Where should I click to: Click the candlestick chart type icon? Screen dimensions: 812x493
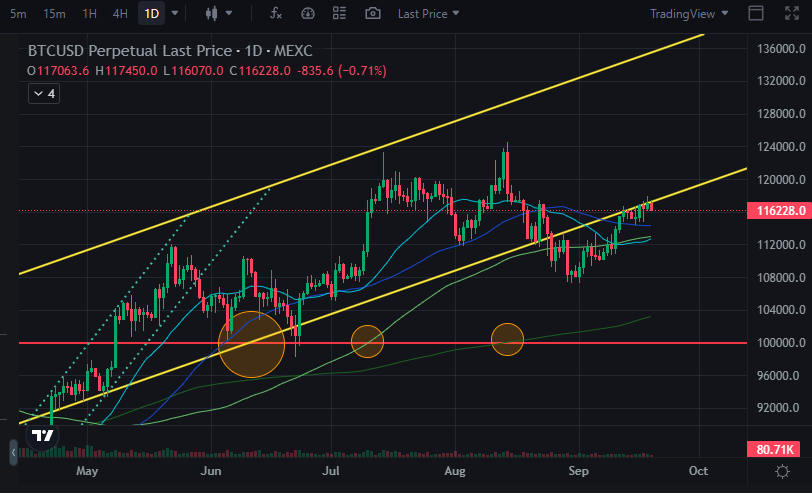coord(211,13)
